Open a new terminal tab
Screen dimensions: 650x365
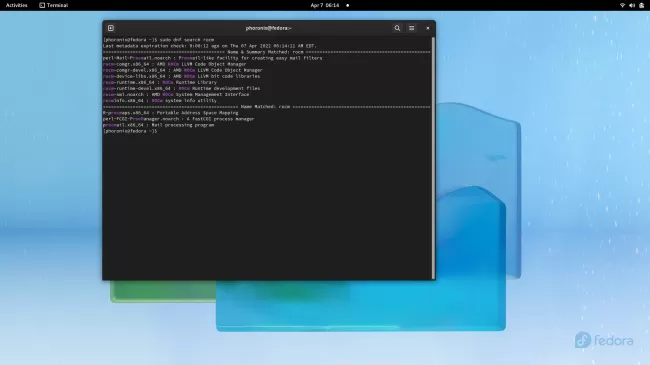point(111,28)
